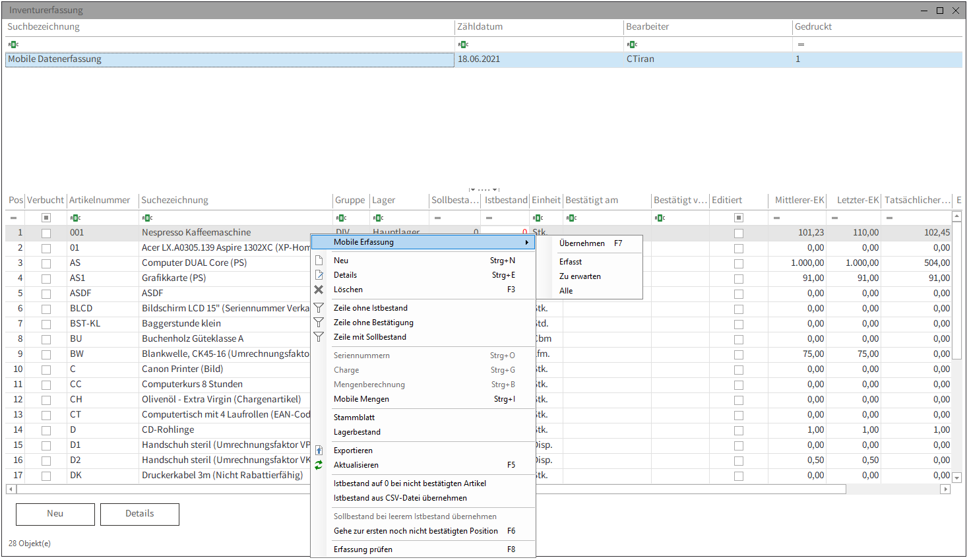Viewport: 969px width, 560px height.
Task: Click funnel icon beside Zeile ohne Istbestand
Action: (x=319, y=308)
